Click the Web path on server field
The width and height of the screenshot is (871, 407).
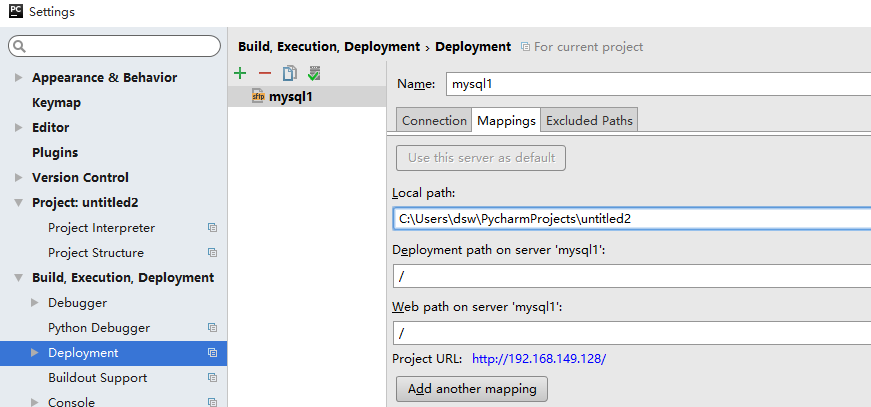click(632, 333)
